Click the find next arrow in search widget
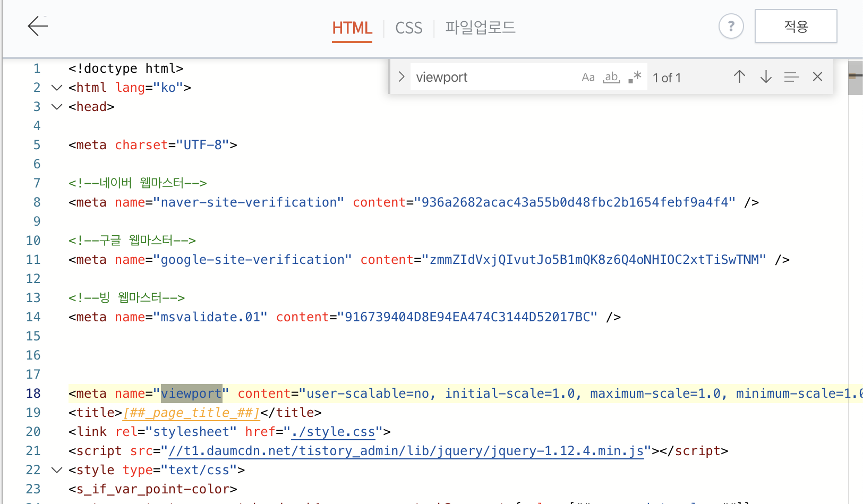 [x=765, y=77]
